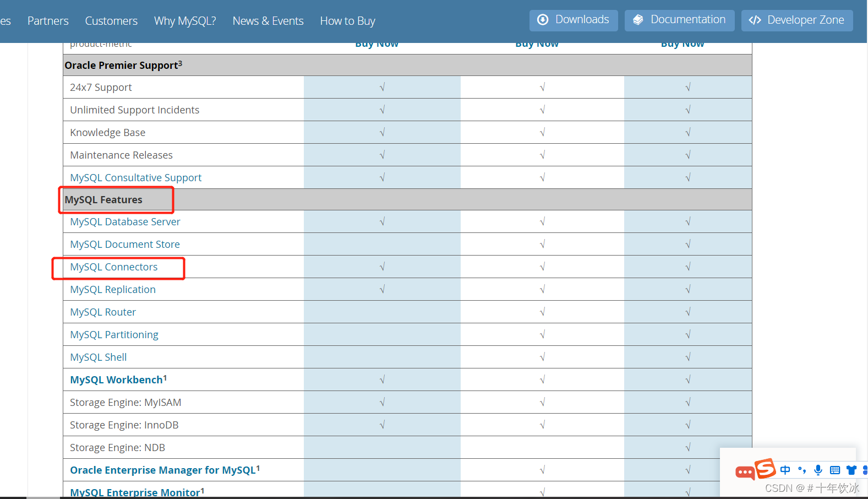
Task: Follow the MySQL Replication link
Action: [x=113, y=289]
